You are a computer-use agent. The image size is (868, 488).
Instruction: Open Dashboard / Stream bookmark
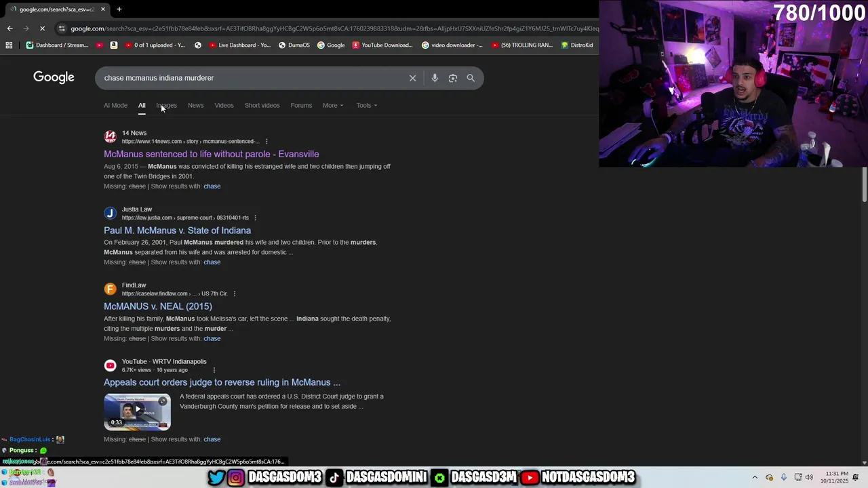coord(58,45)
